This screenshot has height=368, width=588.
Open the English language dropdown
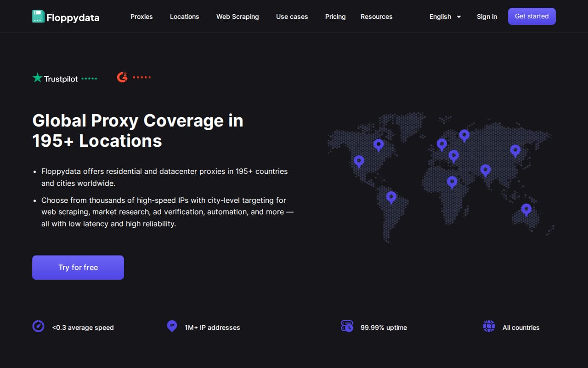tap(445, 17)
